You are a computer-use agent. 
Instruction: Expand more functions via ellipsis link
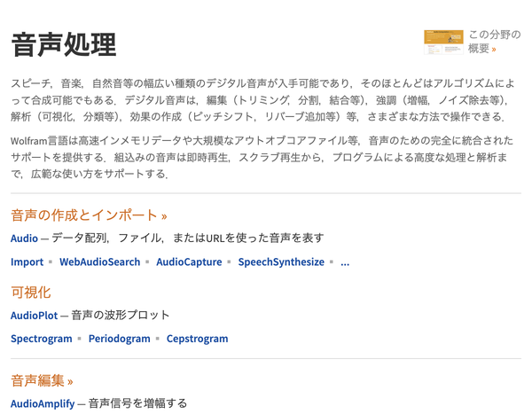345,262
